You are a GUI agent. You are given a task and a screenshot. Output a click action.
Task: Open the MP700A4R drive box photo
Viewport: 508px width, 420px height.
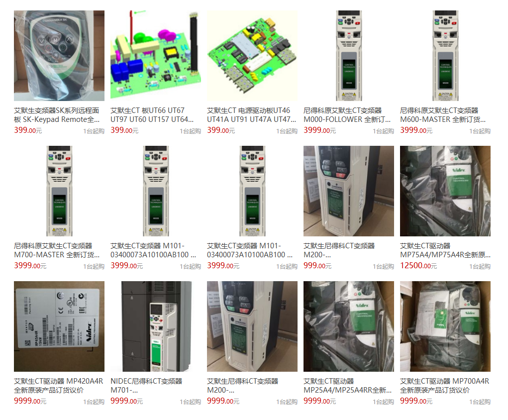coord(445,326)
